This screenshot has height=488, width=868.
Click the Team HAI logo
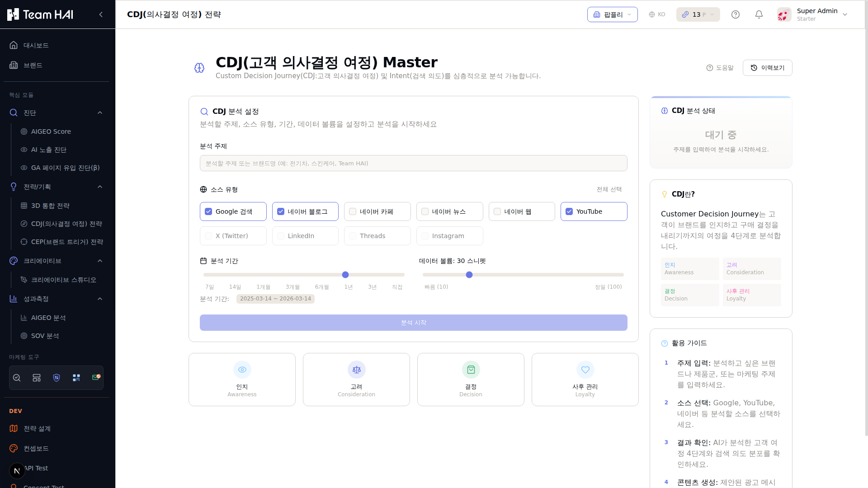click(40, 14)
